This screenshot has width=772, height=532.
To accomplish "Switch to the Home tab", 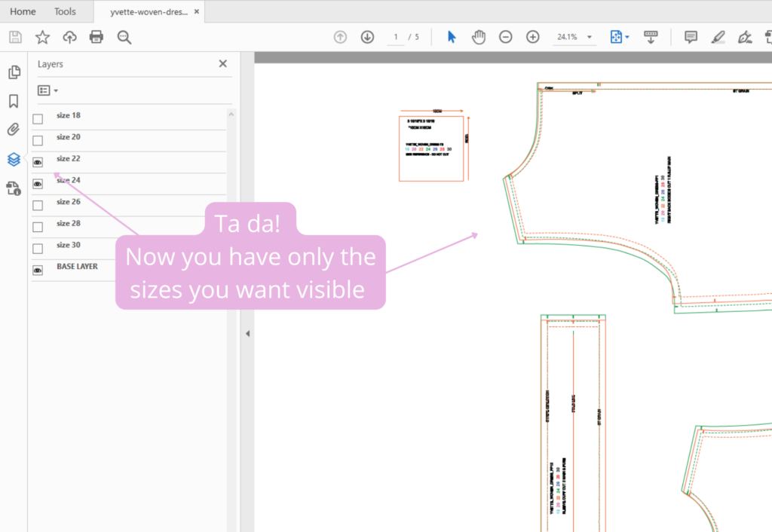I will tap(23, 11).
